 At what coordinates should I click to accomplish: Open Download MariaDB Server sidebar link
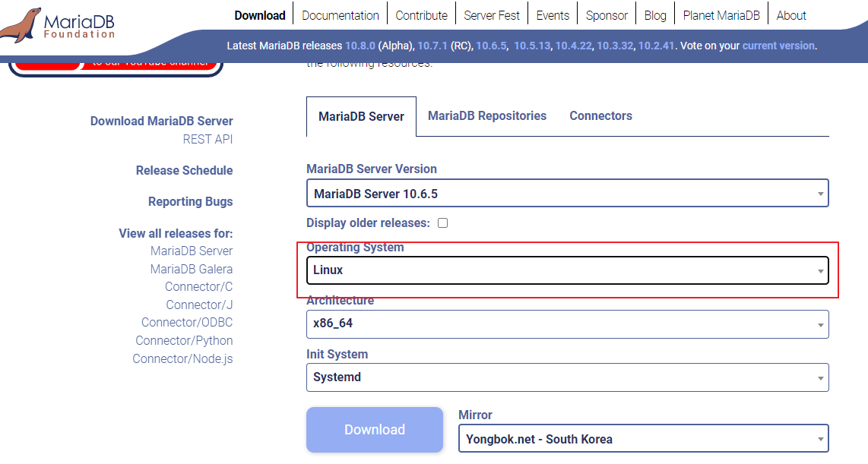tap(162, 121)
